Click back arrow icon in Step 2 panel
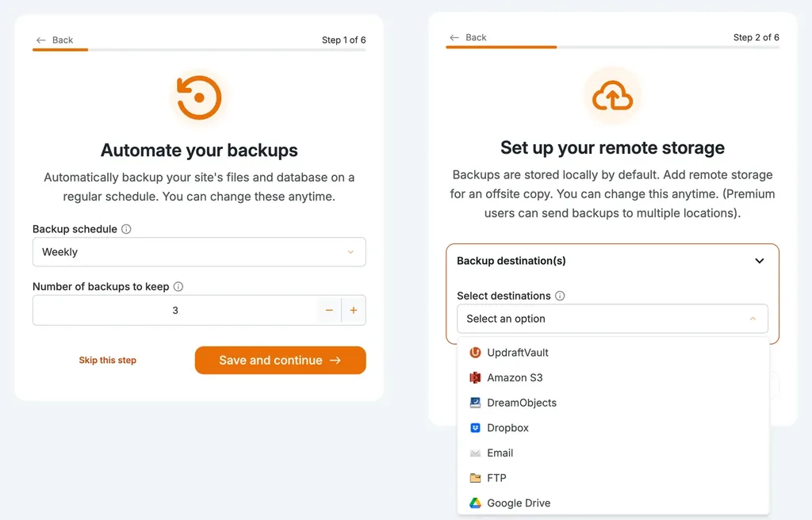Screen dimensions: 812x520 coord(454,37)
